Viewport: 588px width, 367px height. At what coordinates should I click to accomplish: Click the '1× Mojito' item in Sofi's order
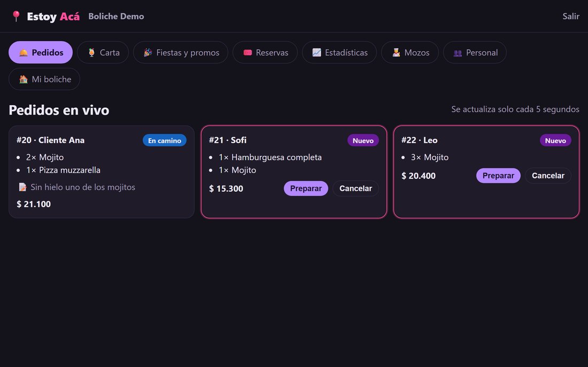[x=237, y=170]
